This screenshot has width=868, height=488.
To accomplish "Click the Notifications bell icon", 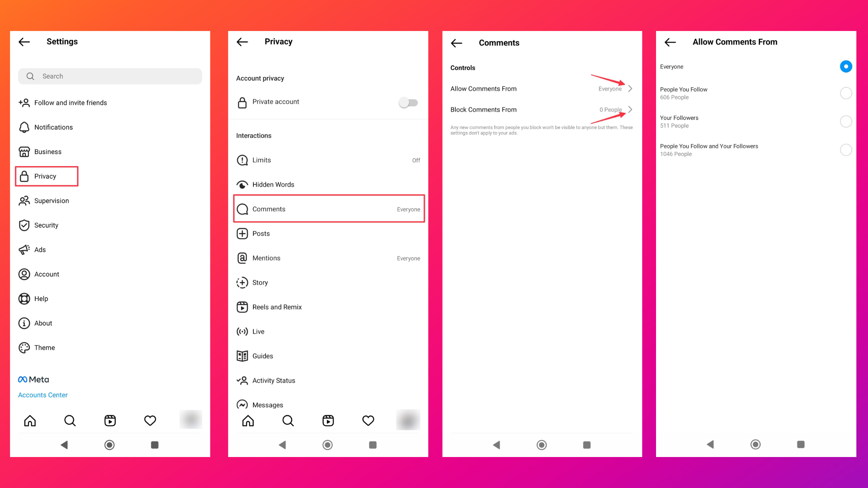I will [24, 127].
